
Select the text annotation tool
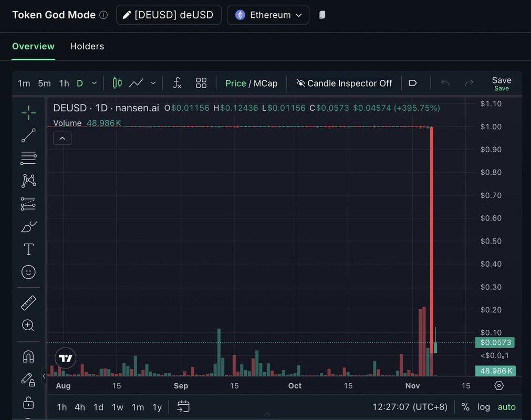28,249
